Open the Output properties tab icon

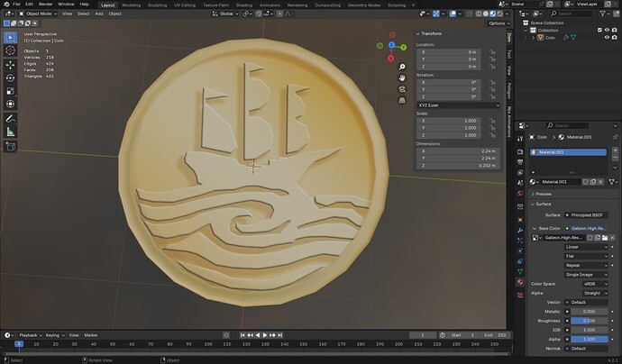[520, 162]
